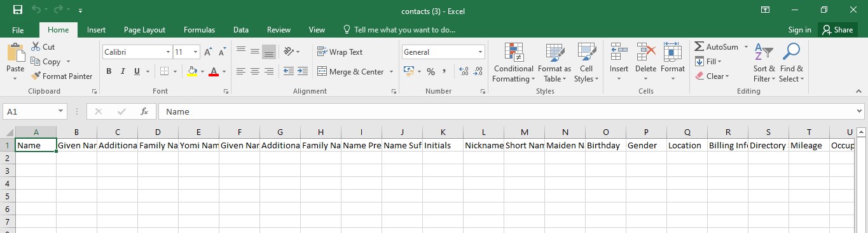Image resolution: width=868 pixels, height=233 pixels.
Task: Click the Cut scissors button
Action: click(x=43, y=47)
